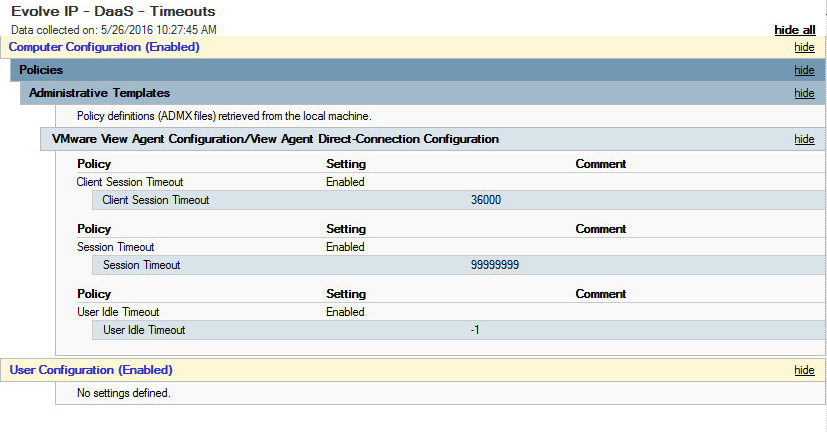Click the report title 'Evolve IP - DaaS - Timeouts'

[112, 11]
